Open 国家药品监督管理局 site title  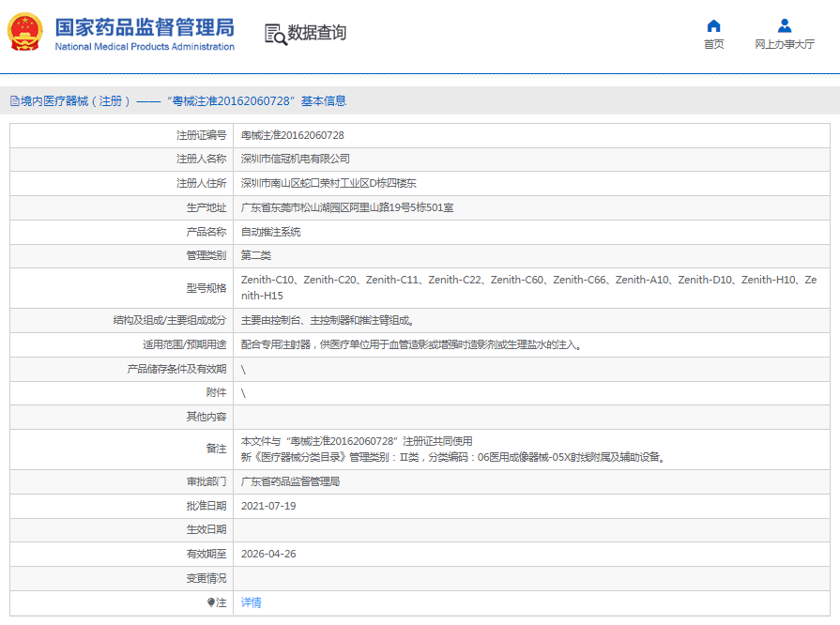pos(145,27)
